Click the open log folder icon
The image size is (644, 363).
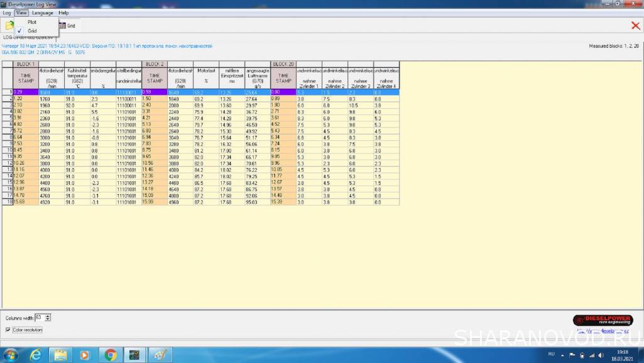click(9, 26)
